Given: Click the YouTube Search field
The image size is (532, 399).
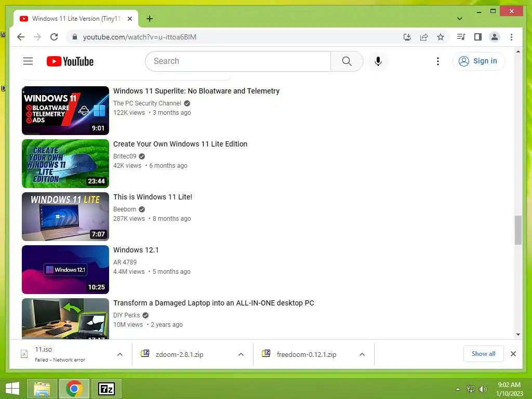Looking at the screenshot, I should [x=238, y=61].
